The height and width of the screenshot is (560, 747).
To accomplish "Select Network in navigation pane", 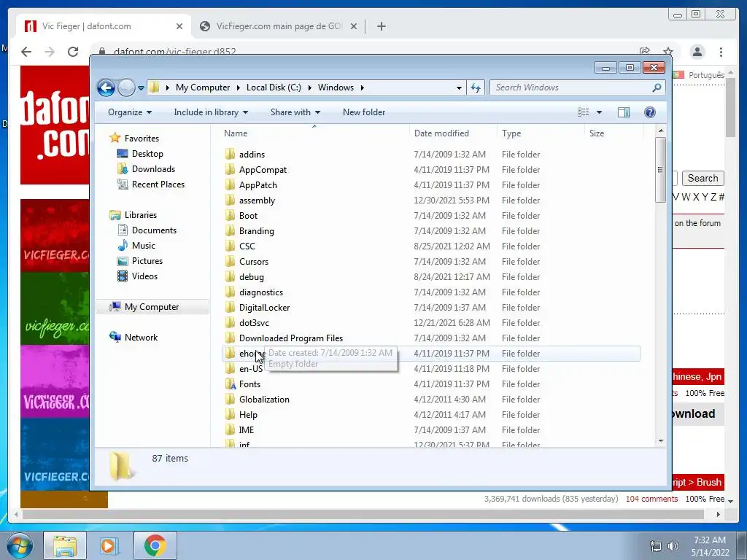I will coord(141,338).
